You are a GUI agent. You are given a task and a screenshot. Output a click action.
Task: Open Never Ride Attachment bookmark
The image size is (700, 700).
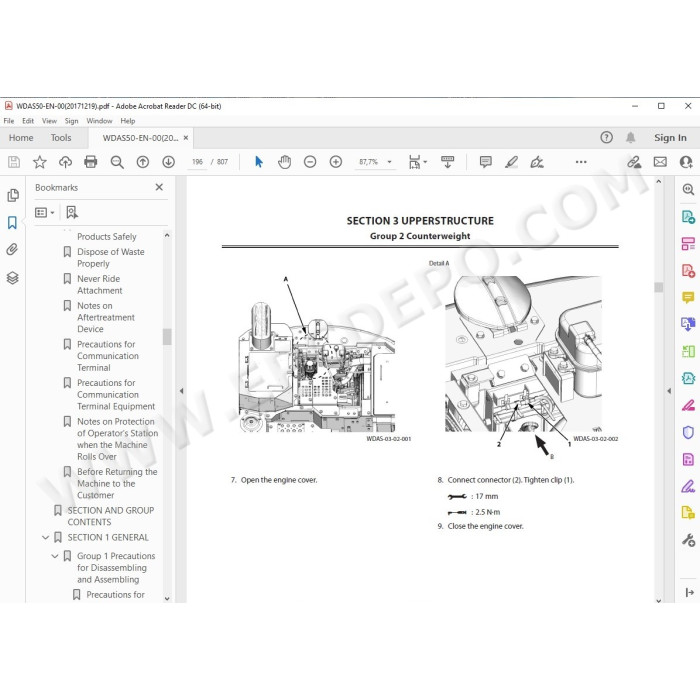tap(100, 284)
